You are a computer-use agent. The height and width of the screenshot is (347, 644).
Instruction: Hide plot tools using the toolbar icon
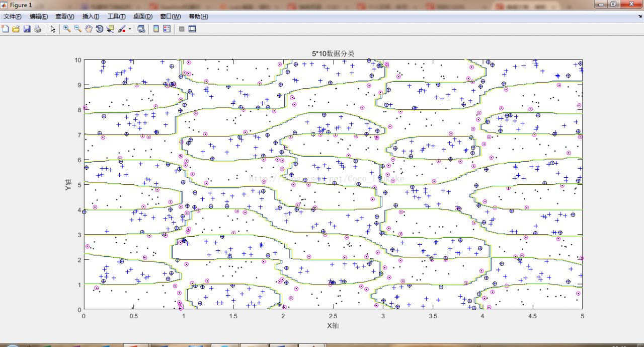[182, 29]
